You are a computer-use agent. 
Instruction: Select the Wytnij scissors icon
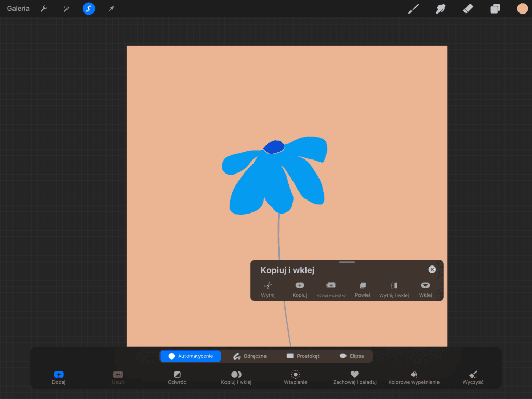coord(268,285)
